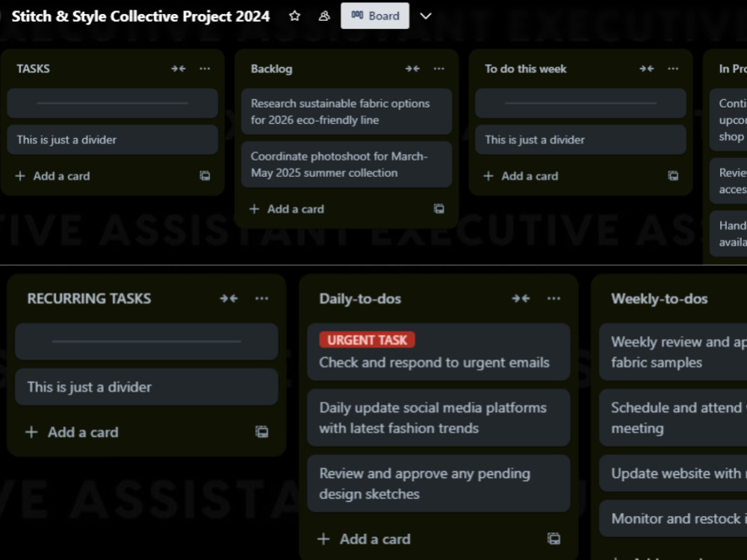Click the Weekly-to-dos list title
Image resolution: width=747 pixels, height=560 pixels.
click(660, 299)
